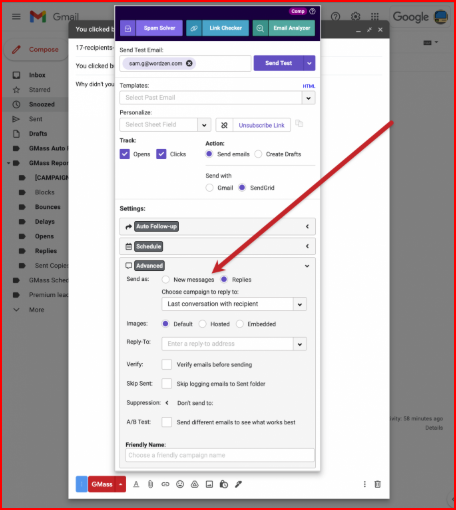Choose SendGrid as Send with option

[x=242, y=188]
